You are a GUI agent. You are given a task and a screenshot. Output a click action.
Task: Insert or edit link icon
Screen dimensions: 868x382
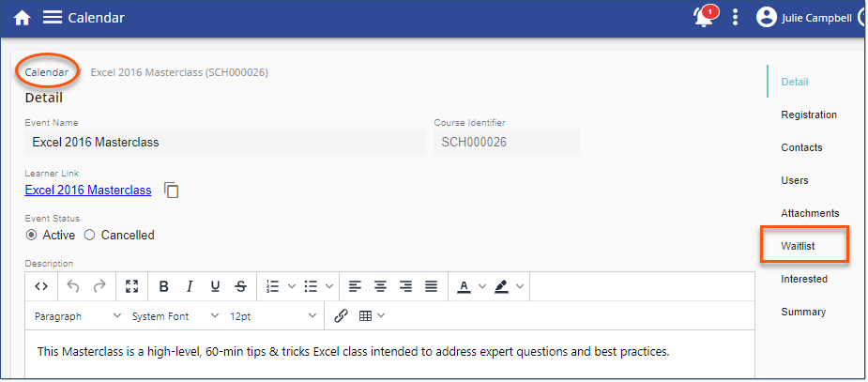tap(341, 315)
